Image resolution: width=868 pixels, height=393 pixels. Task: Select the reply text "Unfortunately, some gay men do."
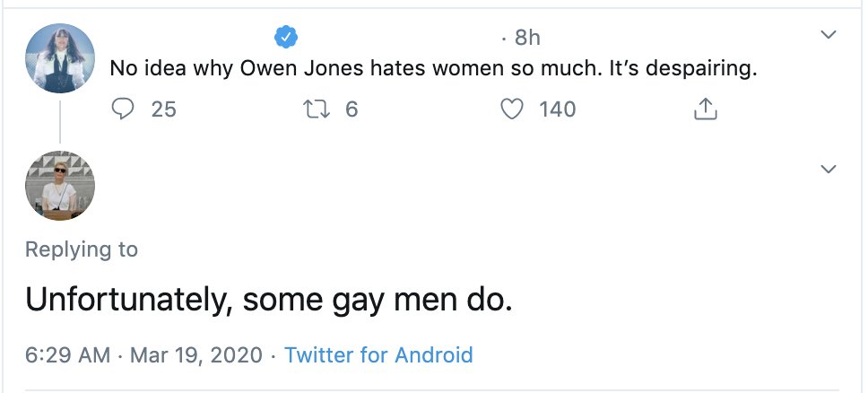point(268,300)
